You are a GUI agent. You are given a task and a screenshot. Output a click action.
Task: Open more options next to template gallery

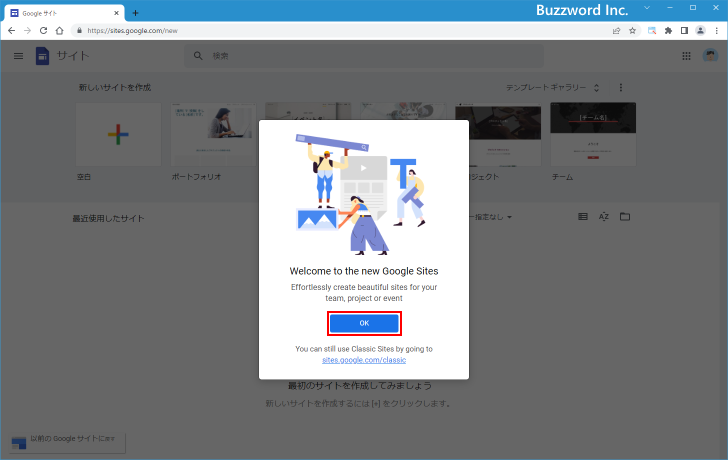[621, 87]
